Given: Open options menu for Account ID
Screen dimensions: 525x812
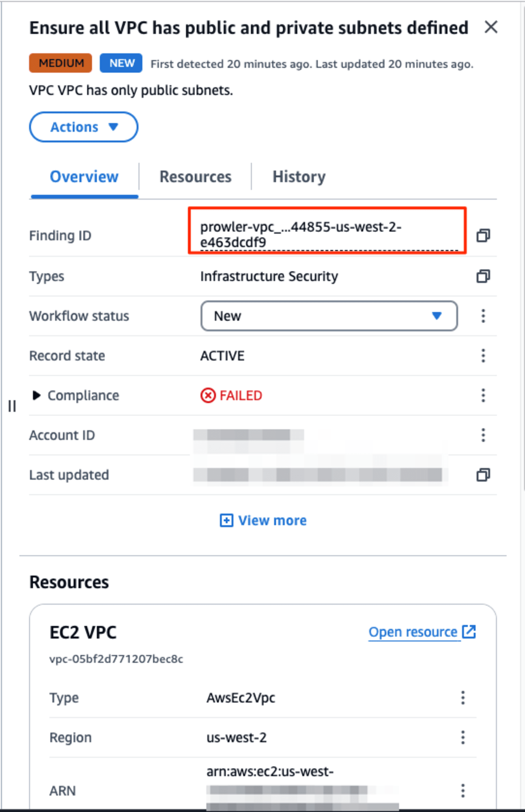Looking at the screenshot, I should pyautogui.click(x=483, y=435).
